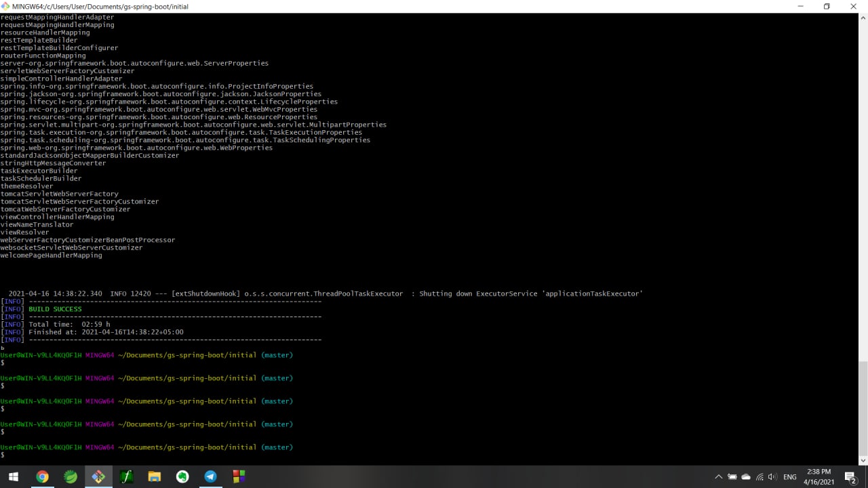Click the 'welcomePageHandlerMapping' line
This screenshot has height=488, width=868.
52,256
